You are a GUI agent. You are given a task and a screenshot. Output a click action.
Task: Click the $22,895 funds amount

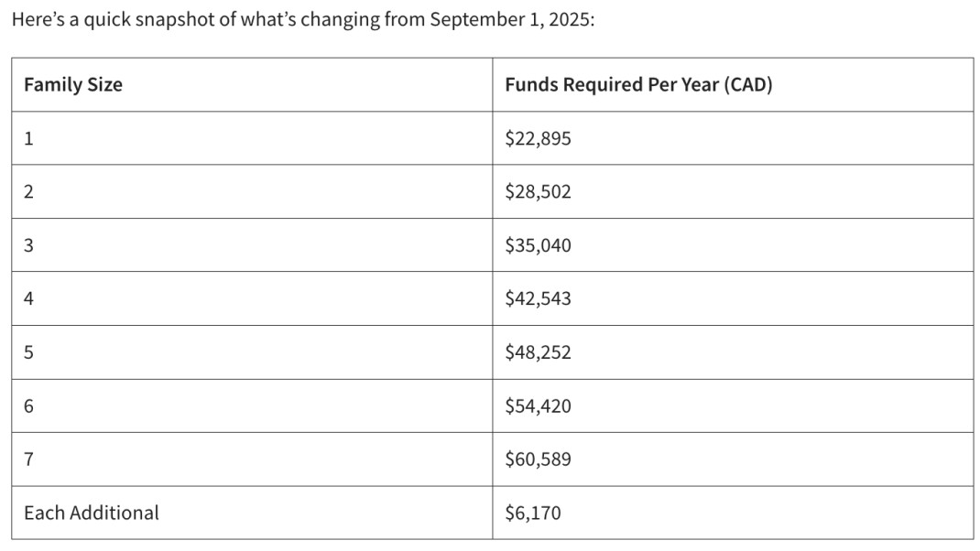coord(538,138)
